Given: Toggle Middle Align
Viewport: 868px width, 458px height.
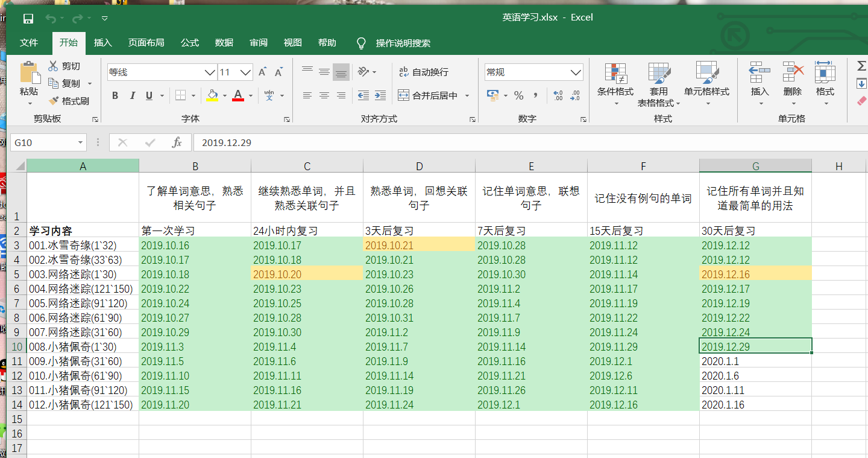Looking at the screenshot, I should [324, 72].
